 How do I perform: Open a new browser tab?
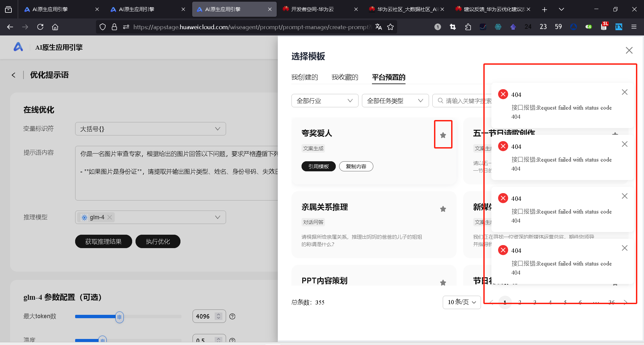[544, 9]
